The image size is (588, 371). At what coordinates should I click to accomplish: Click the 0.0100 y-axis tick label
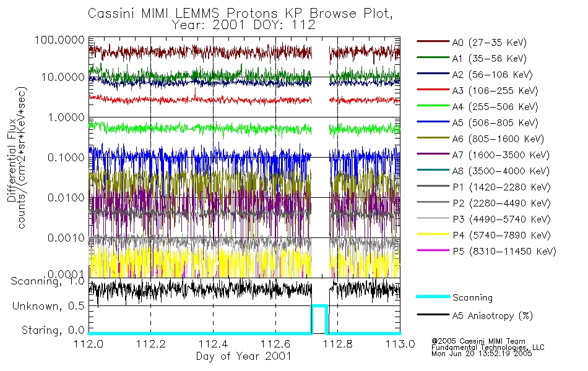66,197
